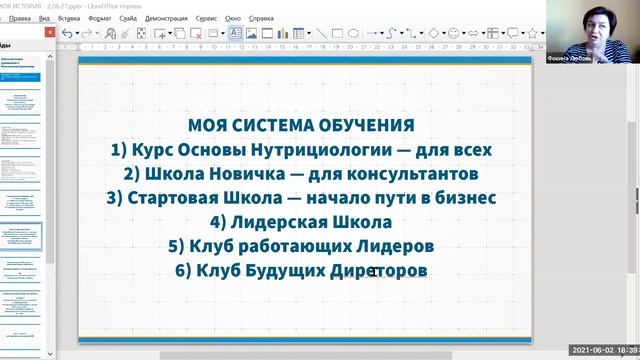Select the Ellipse shape tool
640x360 pixels.
pyautogui.click(x=353, y=33)
